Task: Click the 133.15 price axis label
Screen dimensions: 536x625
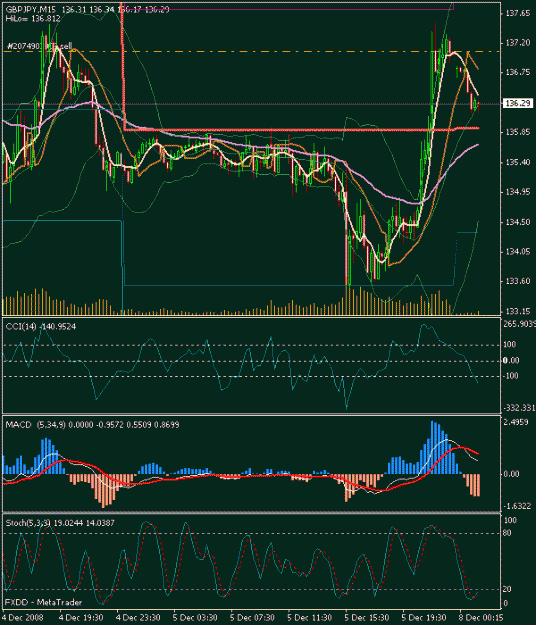Action: click(x=518, y=311)
